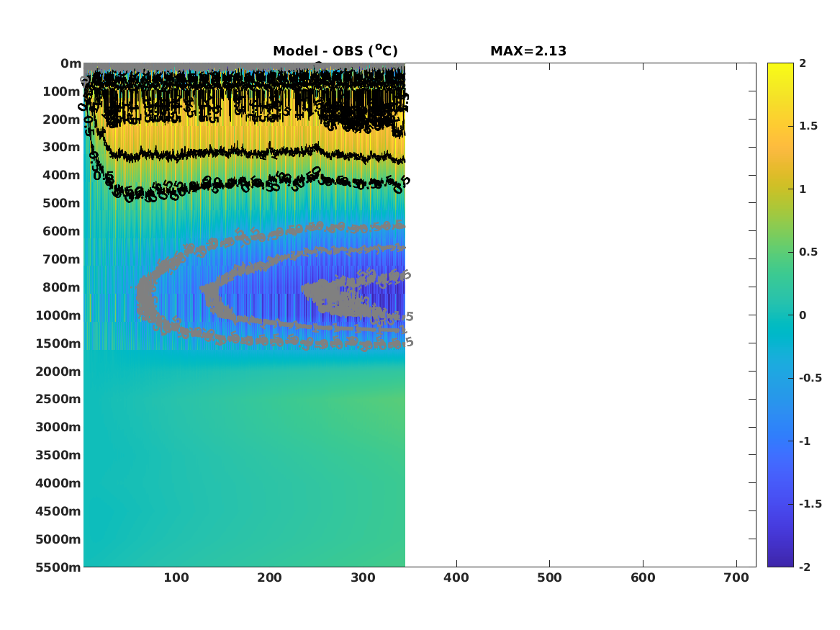
Task: Click the '400m' depth axis label
Action: 62,175
